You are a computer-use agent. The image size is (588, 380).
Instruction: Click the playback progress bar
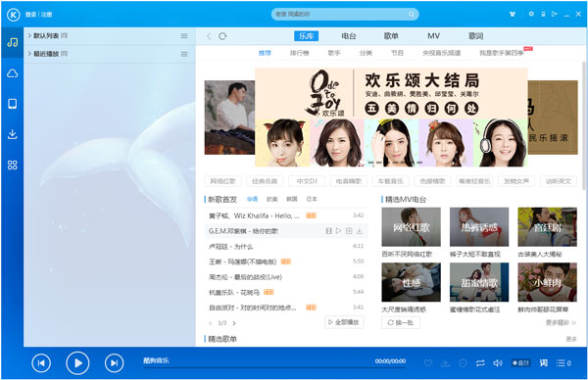[274, 367]
